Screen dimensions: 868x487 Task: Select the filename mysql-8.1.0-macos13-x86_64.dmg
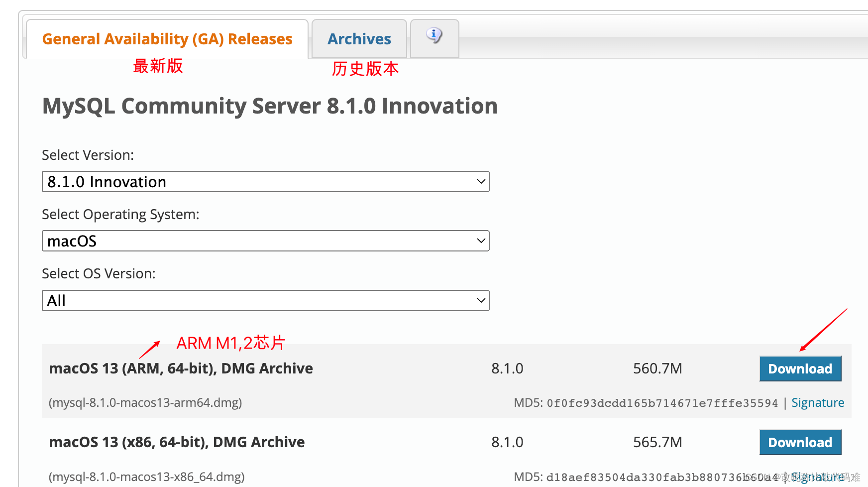click(x=146, y=477)
